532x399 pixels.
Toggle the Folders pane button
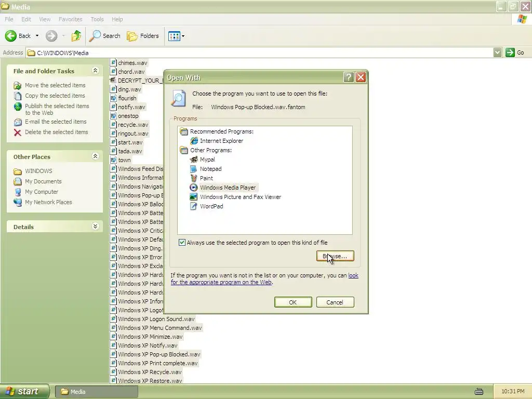coord(142,36)
